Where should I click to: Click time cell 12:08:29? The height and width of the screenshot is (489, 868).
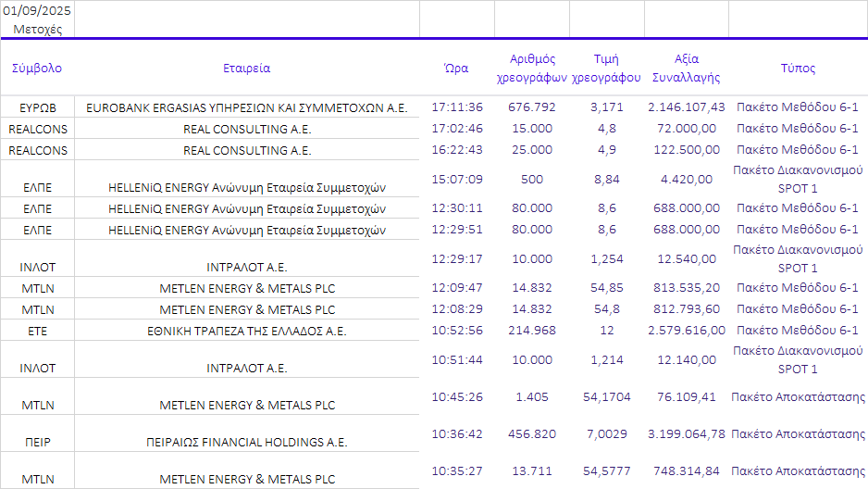(x=457, y=309)
